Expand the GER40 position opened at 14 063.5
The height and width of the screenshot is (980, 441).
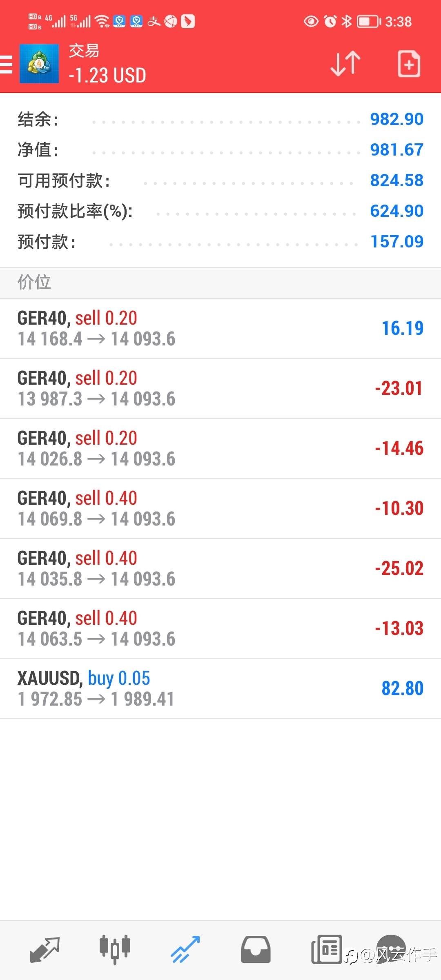point(220,629)
